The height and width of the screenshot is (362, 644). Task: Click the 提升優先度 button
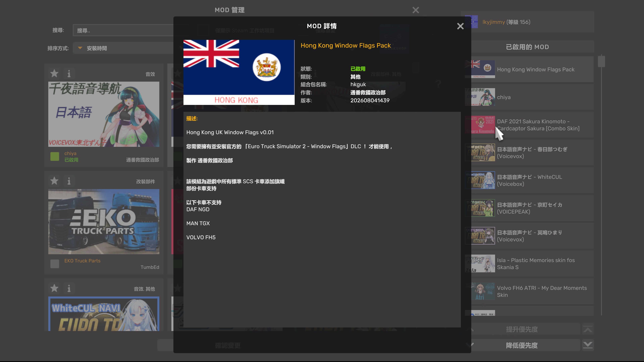[522, 329]
